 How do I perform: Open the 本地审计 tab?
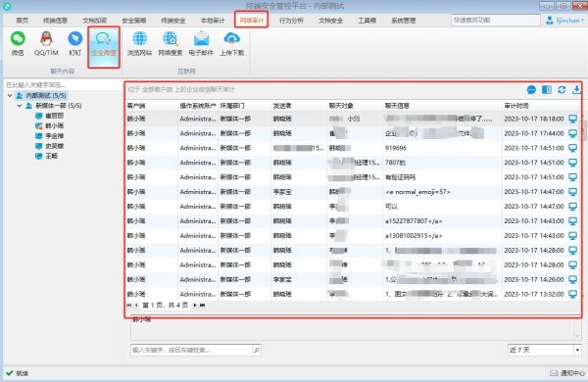[213, 21]
